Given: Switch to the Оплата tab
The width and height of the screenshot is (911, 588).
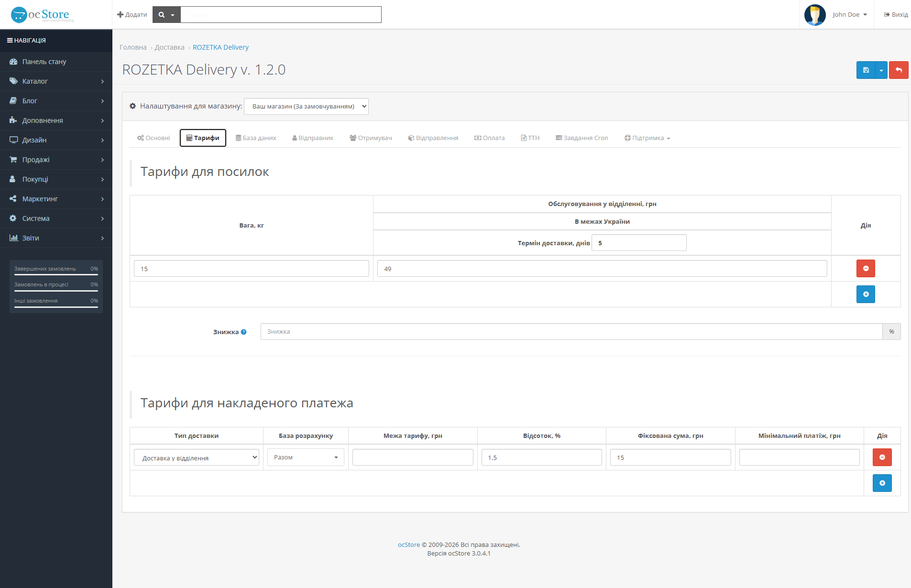Looking at the screenshot, I should pos(489,138).
